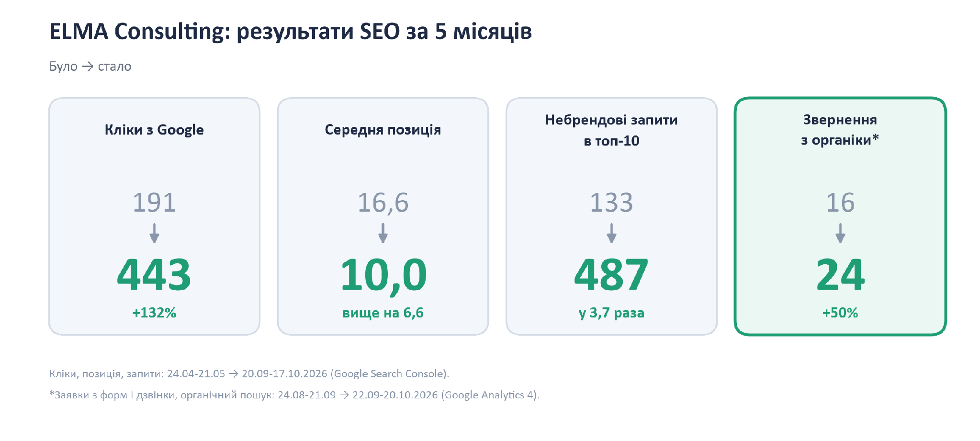Select the "вище на 6,6" label

[x=383, y=313]
